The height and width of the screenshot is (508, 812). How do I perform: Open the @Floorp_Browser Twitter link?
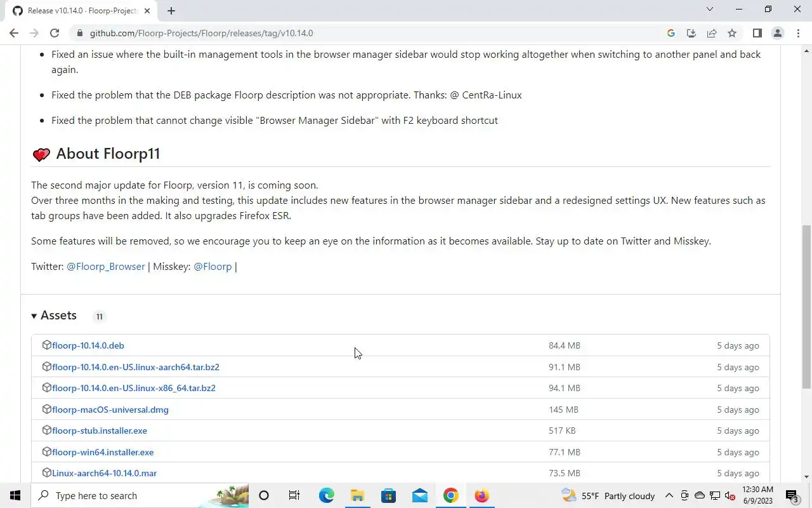[x=106, y=267]
